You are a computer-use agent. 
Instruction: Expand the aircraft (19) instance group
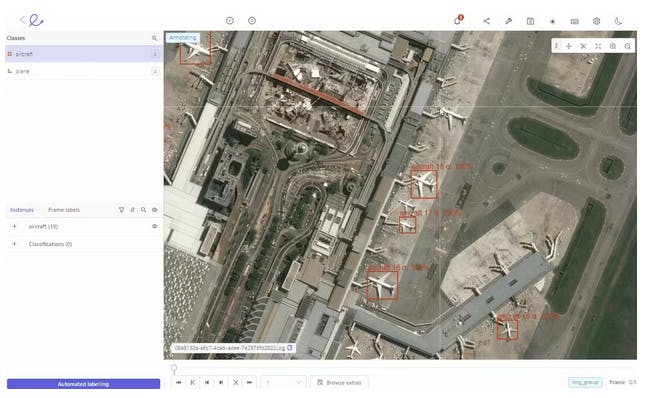tap(15, 226)
